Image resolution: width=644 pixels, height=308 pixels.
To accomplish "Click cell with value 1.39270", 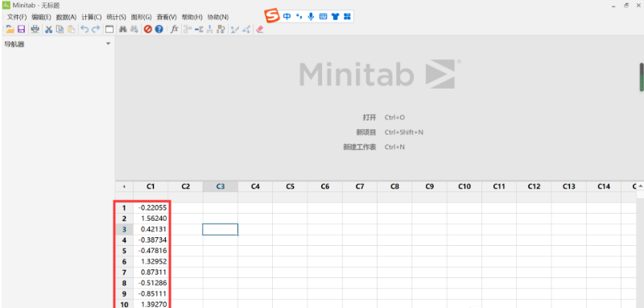I will [x=151, y=304].
